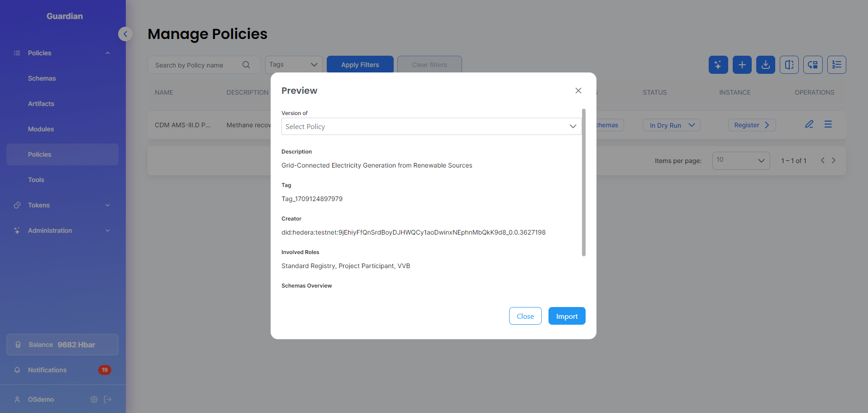
Task: Click the Close button in the dialog
Action: (x=525, y=316)
